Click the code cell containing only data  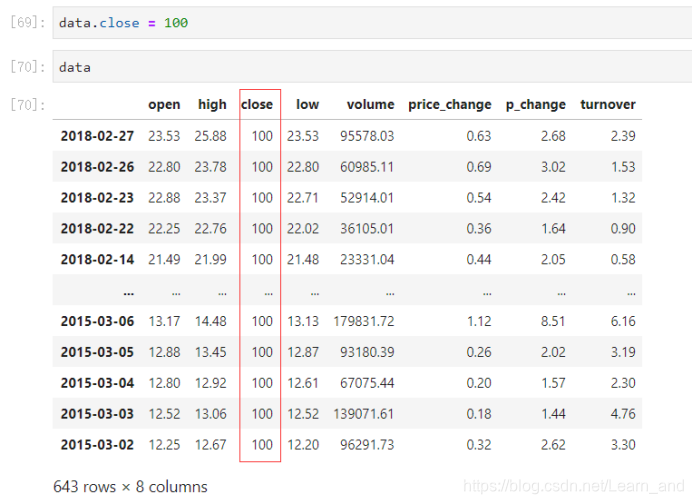point(372,67)
